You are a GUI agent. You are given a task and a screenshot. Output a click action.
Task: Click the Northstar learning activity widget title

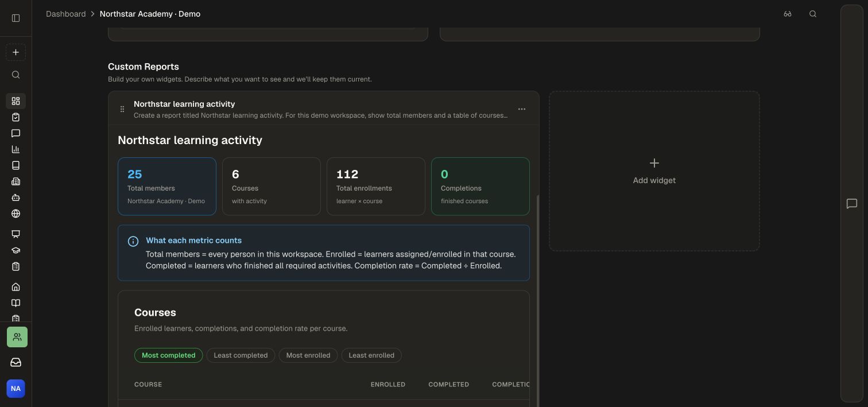coord(184,104)
